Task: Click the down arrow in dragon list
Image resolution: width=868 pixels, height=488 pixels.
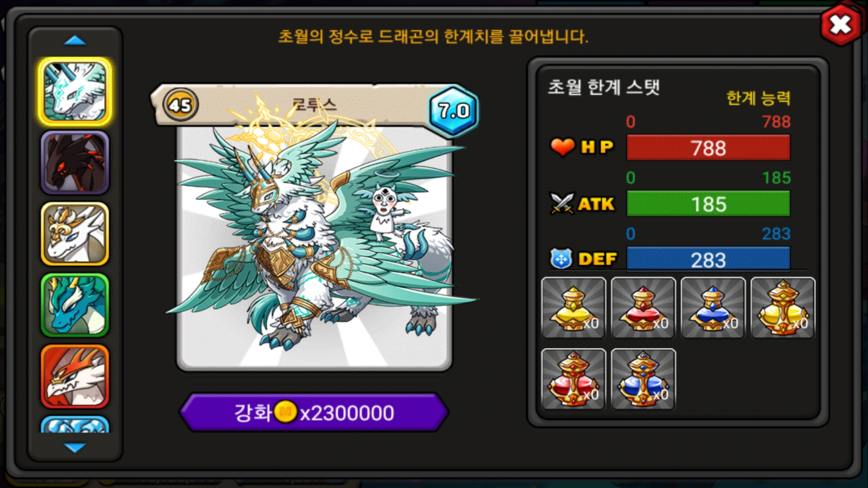Action: pos(75,448)
